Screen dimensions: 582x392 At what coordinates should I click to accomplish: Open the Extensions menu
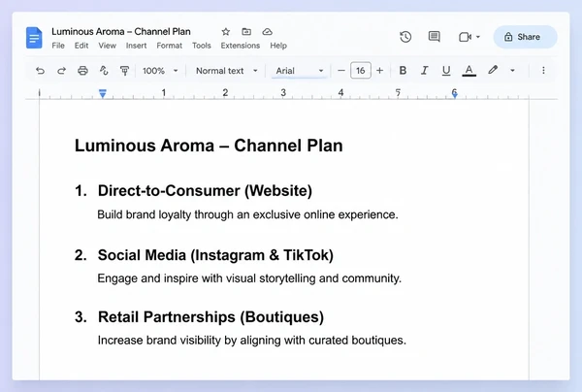(x=241, y=46)
